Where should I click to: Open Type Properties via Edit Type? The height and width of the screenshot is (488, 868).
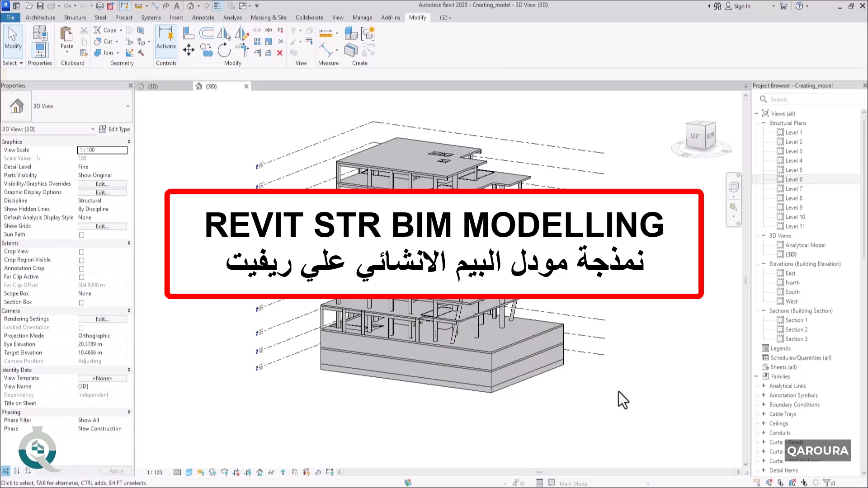114,129
